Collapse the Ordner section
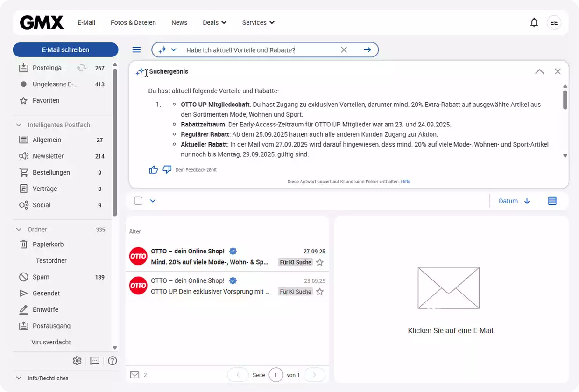The image size is (579, 392). (x=19, y=229)
